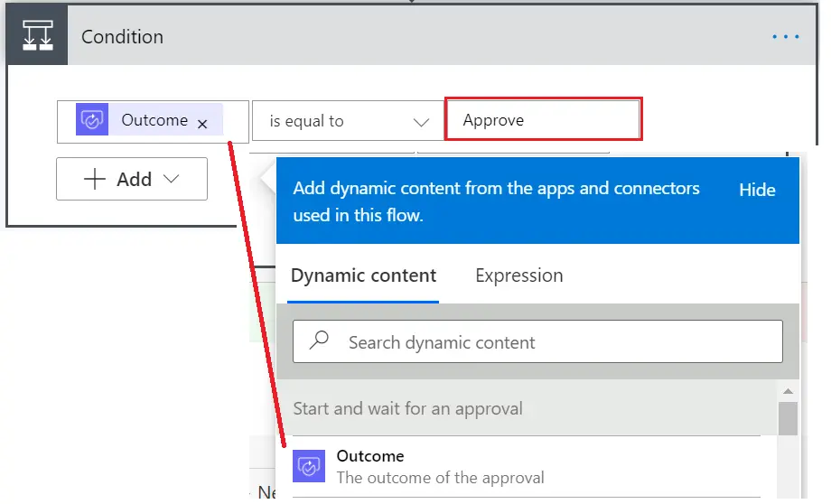Switch to the Expression tab
The width and height of the screenshot is (831, 504).
click(x=518, y=275)
